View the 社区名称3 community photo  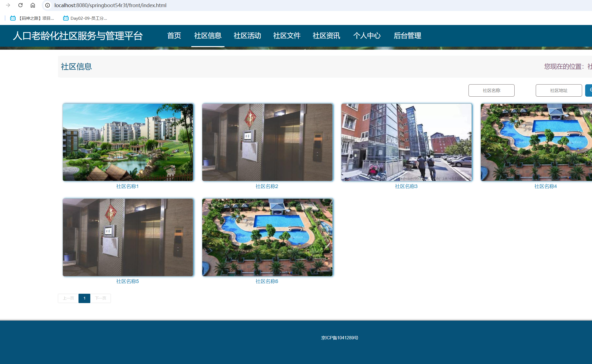click(406, 142)
